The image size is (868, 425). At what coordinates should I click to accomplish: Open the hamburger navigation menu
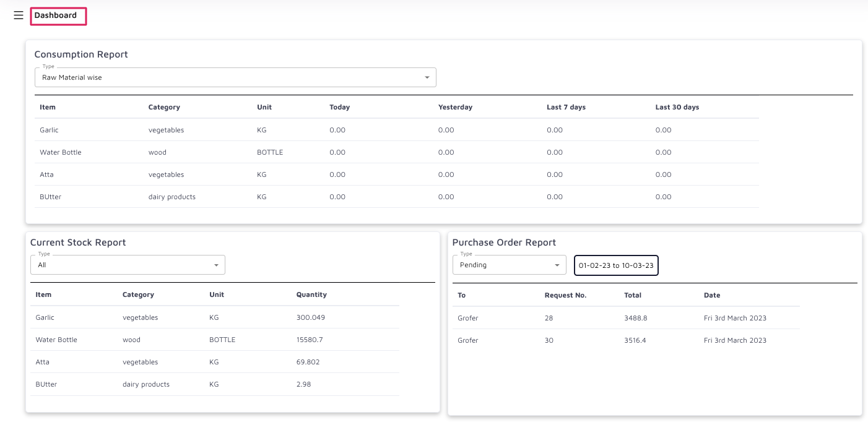click(x=19, y=15)
